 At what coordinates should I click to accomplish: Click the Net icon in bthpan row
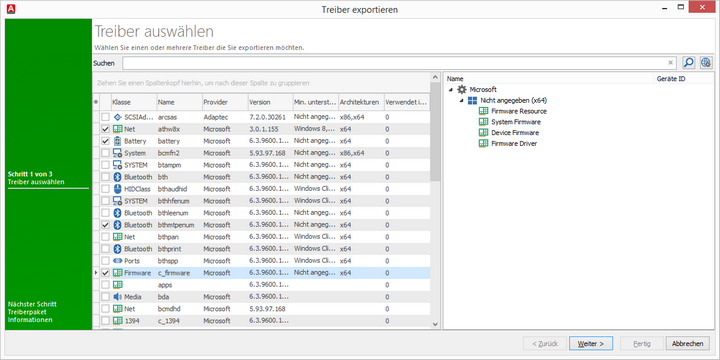pyautogui.click(x=118, y=237)
